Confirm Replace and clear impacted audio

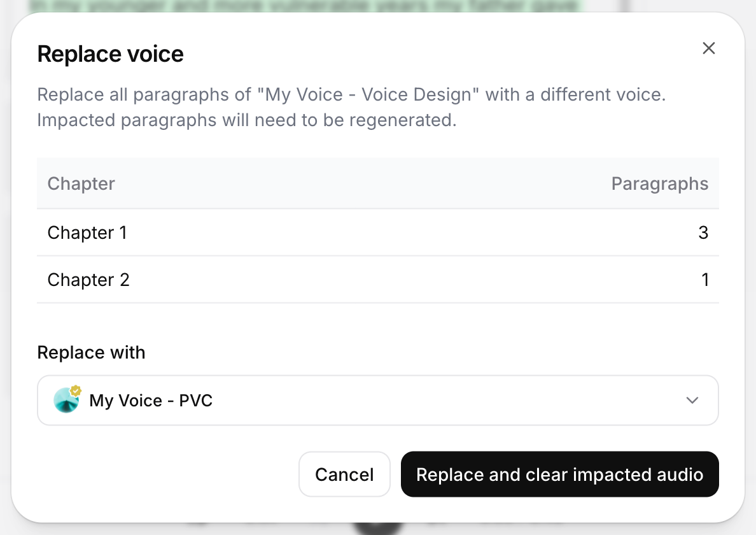point(560,474)
